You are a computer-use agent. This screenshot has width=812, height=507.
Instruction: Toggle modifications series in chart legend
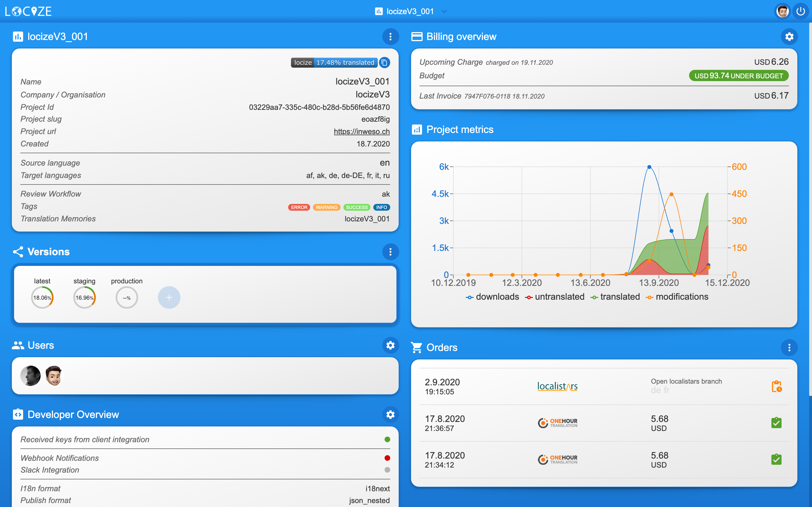click(x=677, y=297)
